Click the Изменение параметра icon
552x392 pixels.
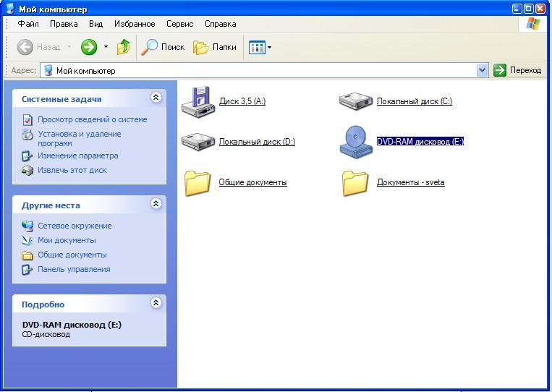click(27, 156)
